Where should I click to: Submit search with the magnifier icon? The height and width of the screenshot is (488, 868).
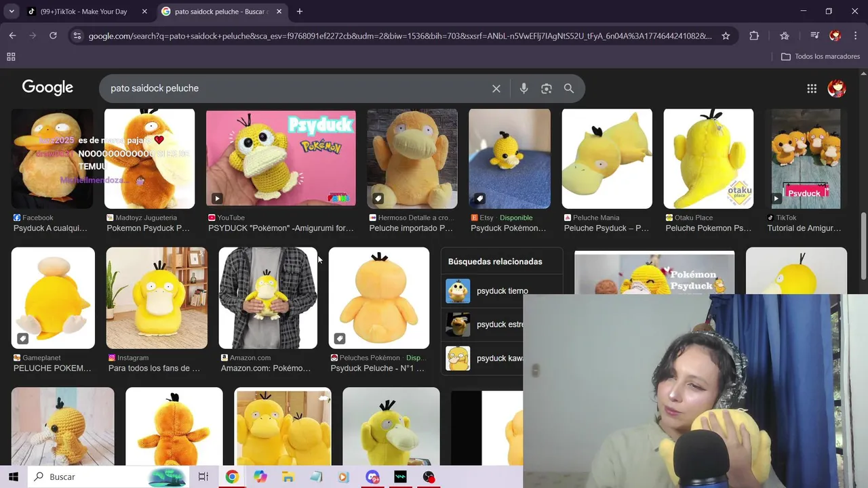[569, 88]
